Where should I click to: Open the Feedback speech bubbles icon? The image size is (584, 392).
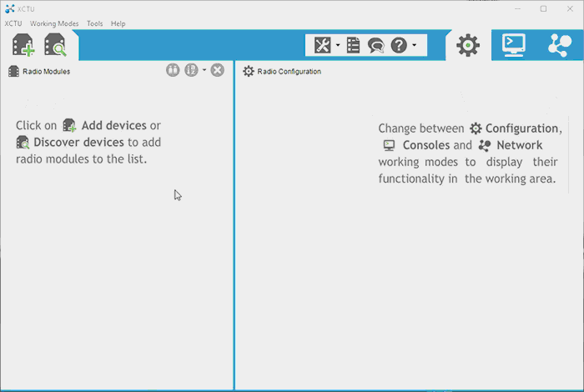coord(375,46)
